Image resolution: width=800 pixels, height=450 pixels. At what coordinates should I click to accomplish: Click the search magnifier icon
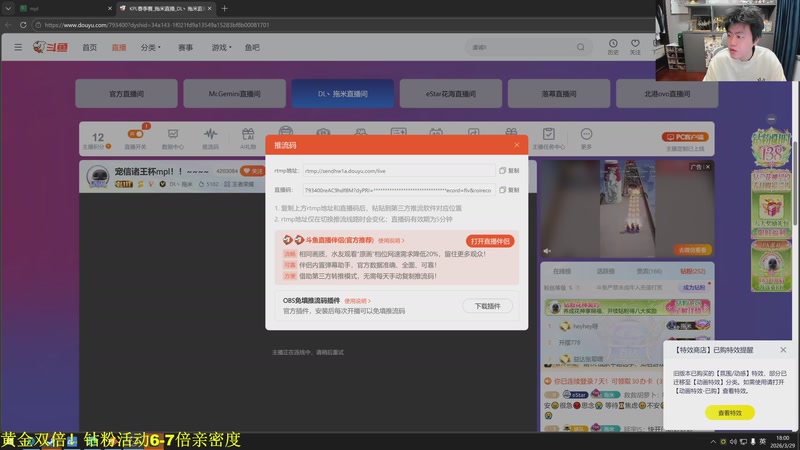coord(581,47)
